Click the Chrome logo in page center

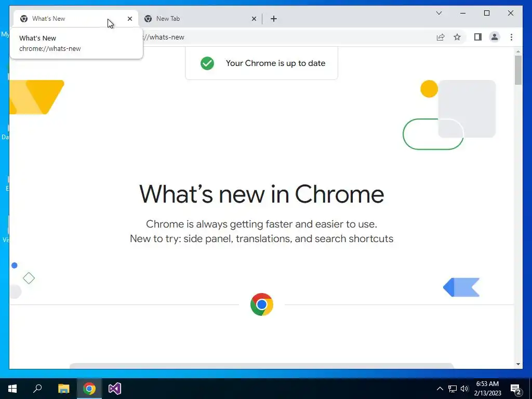(x=262, y=304)
